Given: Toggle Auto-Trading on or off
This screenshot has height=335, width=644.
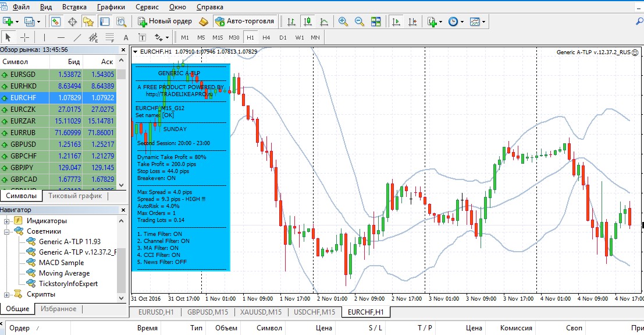Looking at the screenshot, I should [245, 22].
